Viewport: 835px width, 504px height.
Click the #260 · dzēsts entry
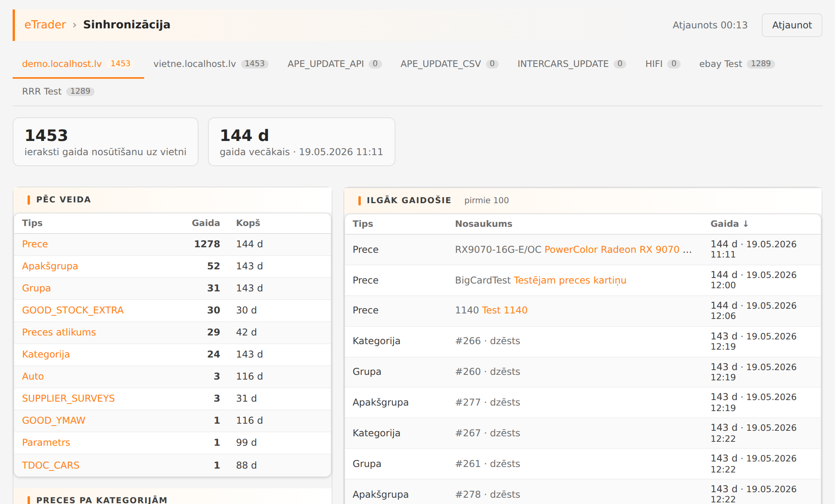pos(488,372)
